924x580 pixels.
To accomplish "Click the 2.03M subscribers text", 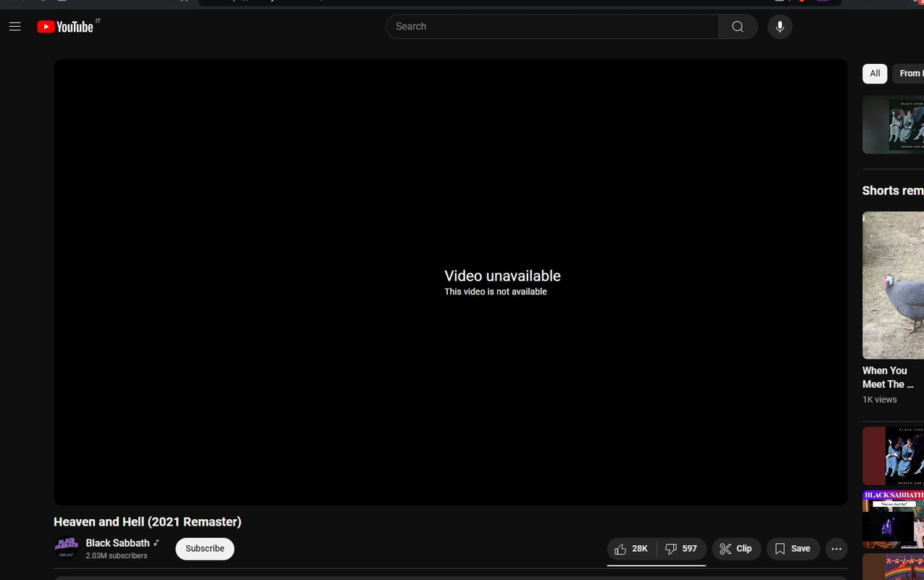I will (116, 556).
